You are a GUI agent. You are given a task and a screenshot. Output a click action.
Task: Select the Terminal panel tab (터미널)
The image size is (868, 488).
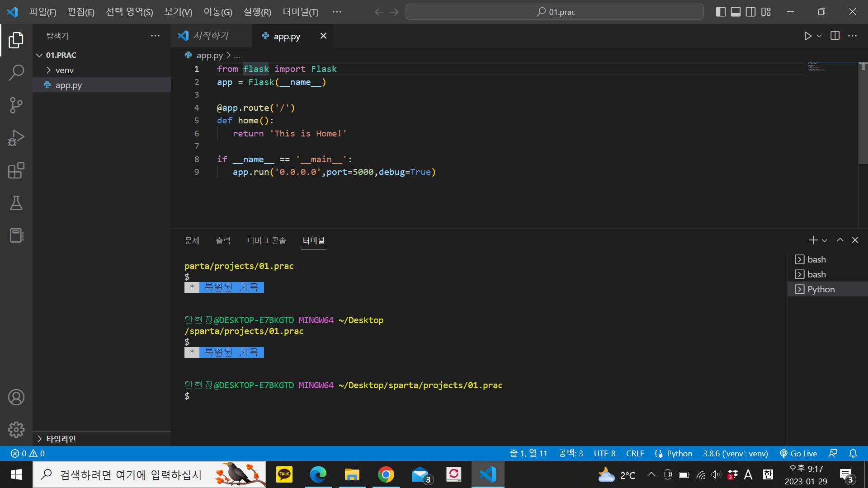tap(314, 240)
